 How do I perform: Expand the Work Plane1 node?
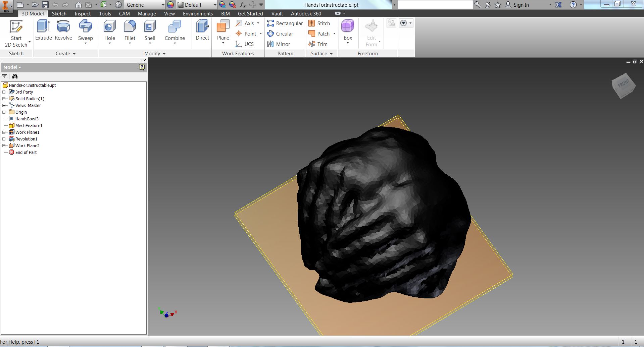(x=4, y=132)
